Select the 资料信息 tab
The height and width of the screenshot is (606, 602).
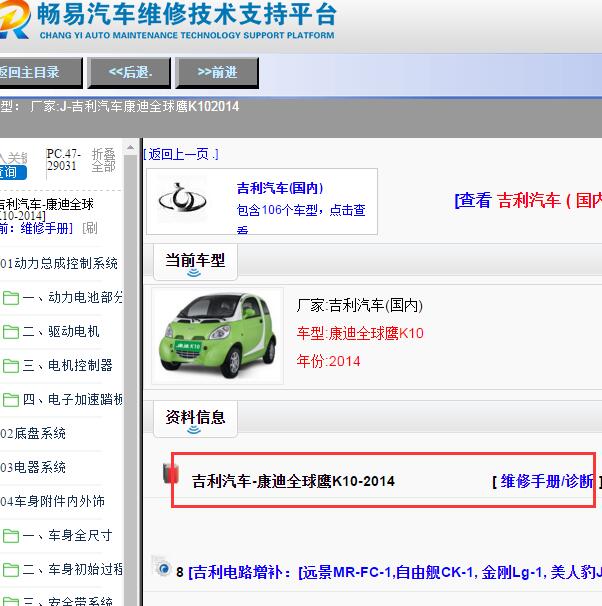195,419
